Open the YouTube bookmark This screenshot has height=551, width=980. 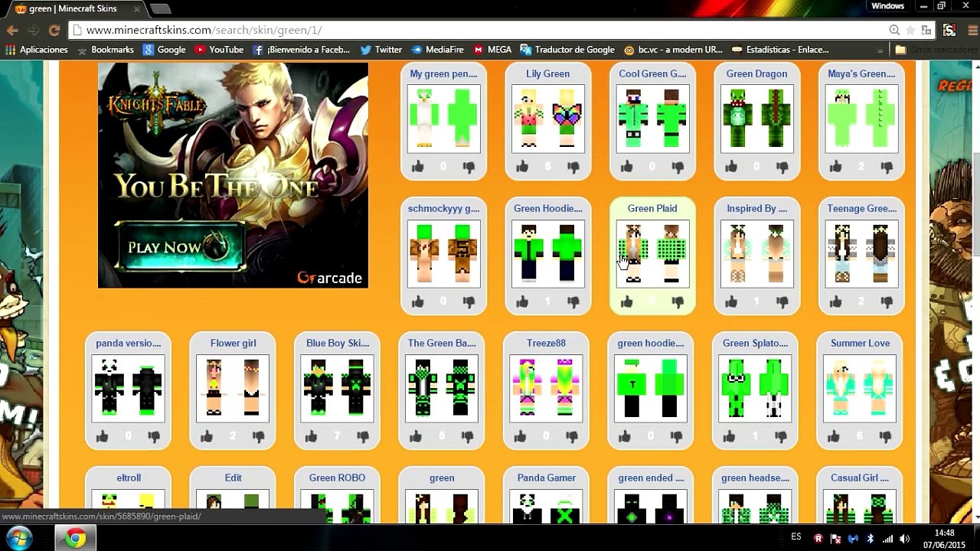(219, 50)
